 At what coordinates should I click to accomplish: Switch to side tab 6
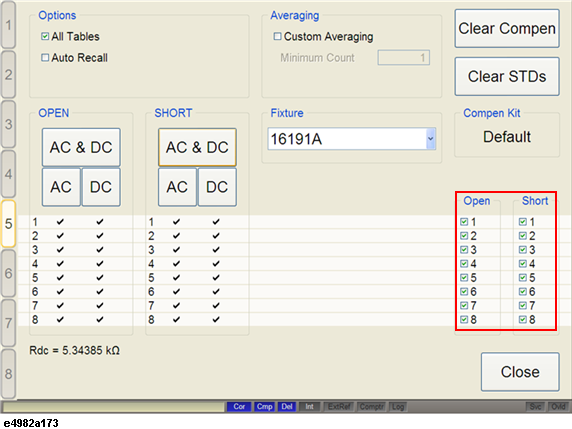point(8,273)
